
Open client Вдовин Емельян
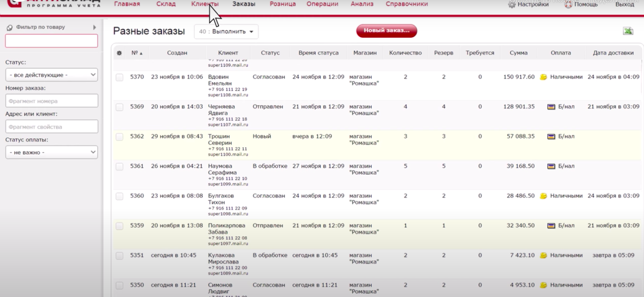220,80
